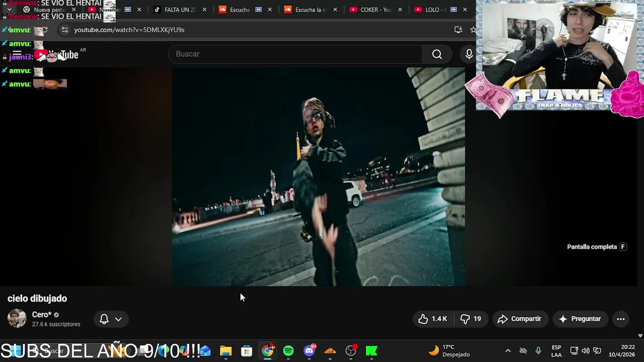Dislike the video showing 19
The height and width of the screenshot is (362, 644).
pyautogui.click(x=471, y=319)
